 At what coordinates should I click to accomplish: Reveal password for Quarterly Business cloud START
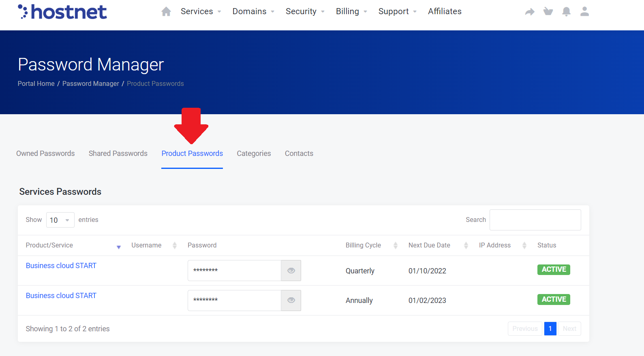coord(291,271)
